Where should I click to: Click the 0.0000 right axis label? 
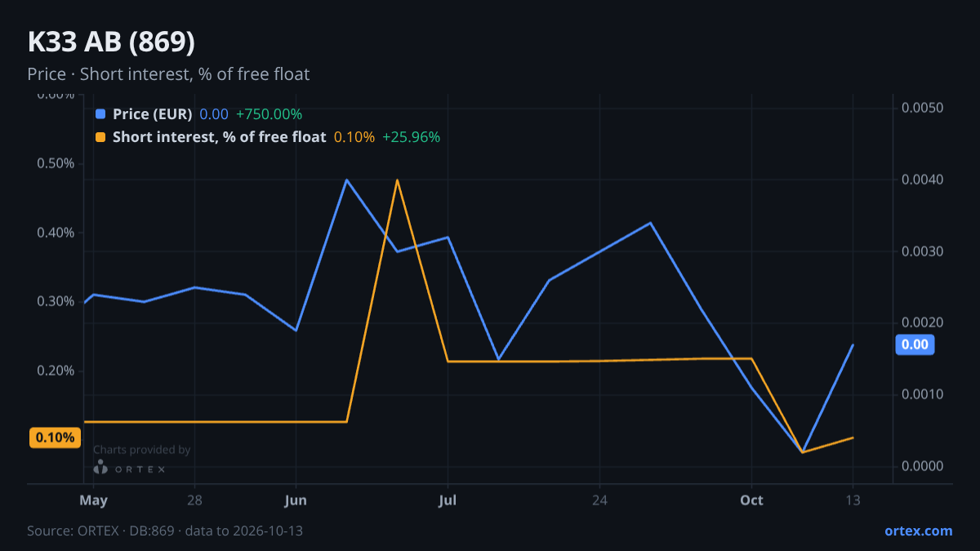click(923, 466)
